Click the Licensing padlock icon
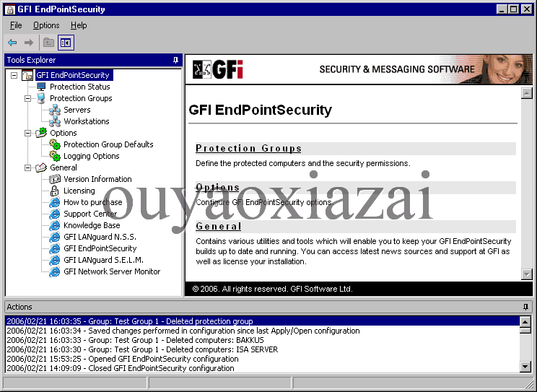The width and height of the screenshot is (537, 392). pos(55,191)
